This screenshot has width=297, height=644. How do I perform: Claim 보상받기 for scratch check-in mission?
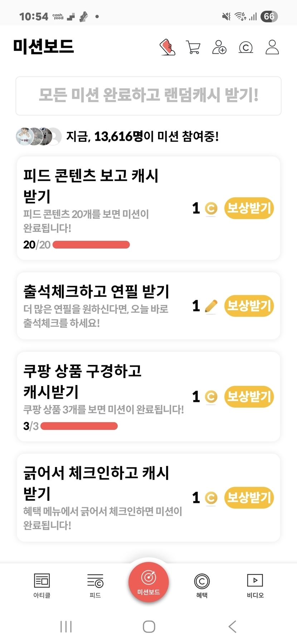(x=249, y=498)
